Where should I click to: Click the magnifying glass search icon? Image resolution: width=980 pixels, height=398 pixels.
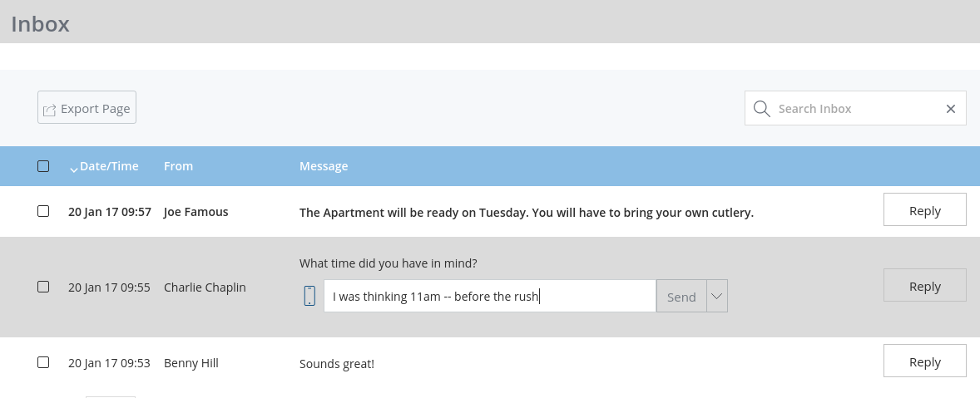(761, 109)
